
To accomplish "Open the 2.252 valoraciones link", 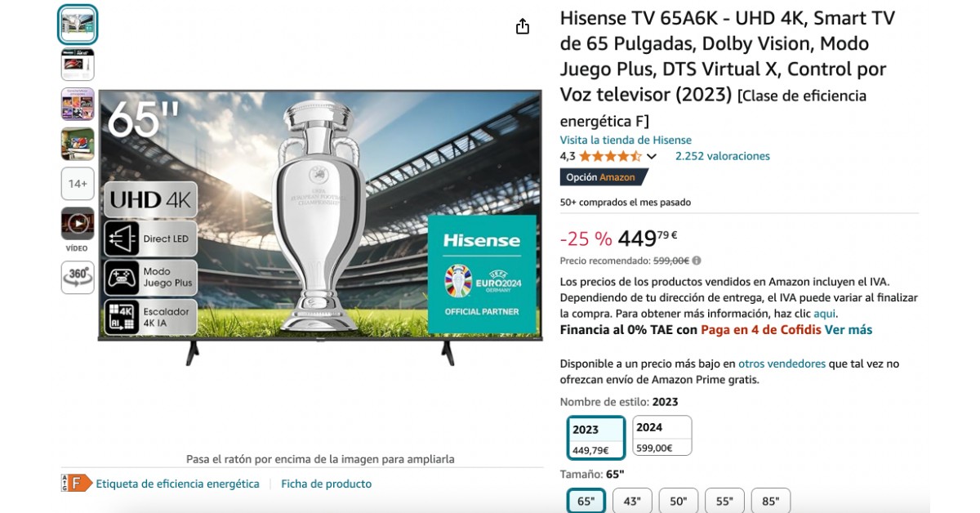I will pos(722,156).
